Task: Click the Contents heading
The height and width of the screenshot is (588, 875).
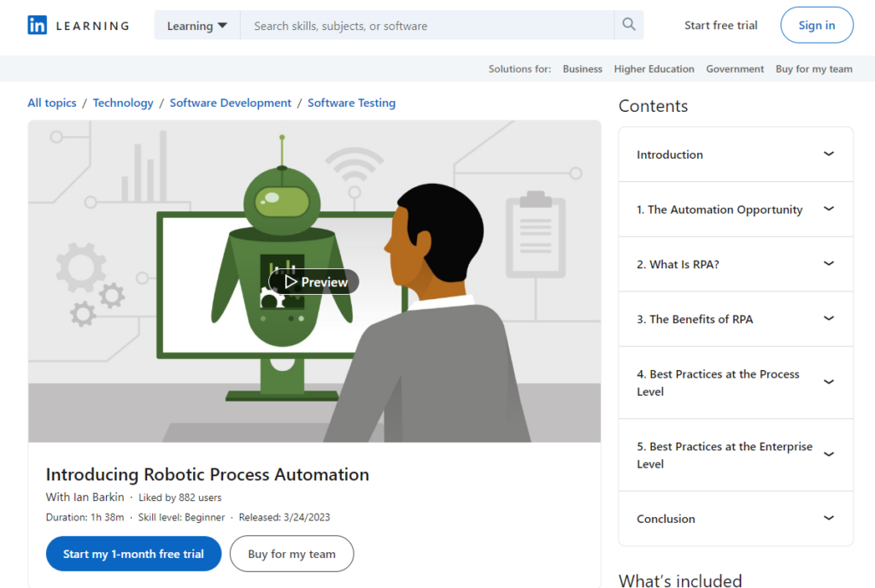Action: (653, 106)
